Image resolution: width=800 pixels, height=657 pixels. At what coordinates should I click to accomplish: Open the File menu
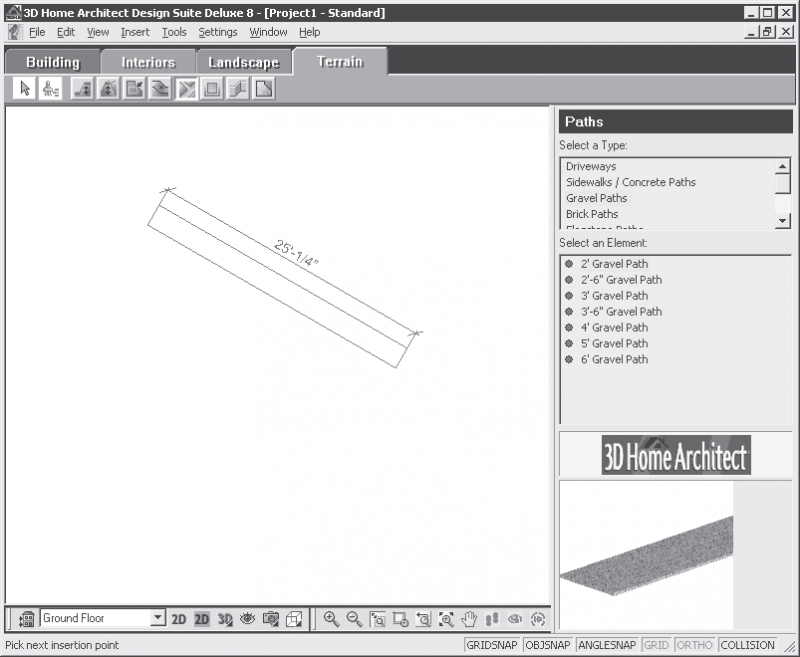tap(37, 32)
